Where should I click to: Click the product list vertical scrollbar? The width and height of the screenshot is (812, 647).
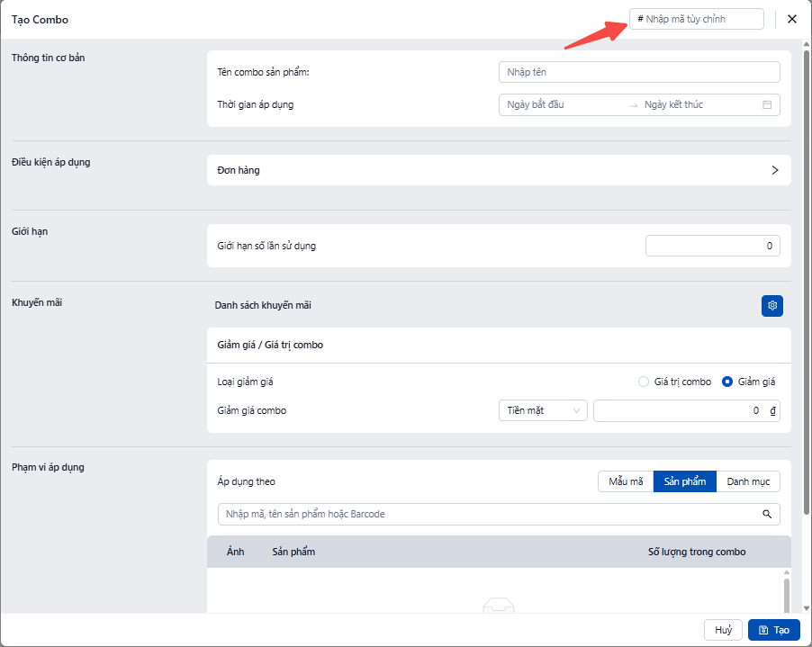(x=786, y=594)
